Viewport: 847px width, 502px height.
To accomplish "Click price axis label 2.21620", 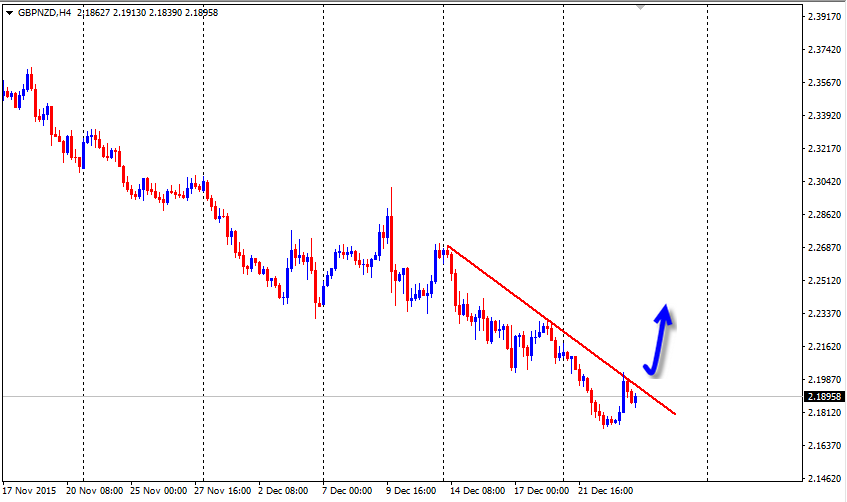I will point(824,346).
